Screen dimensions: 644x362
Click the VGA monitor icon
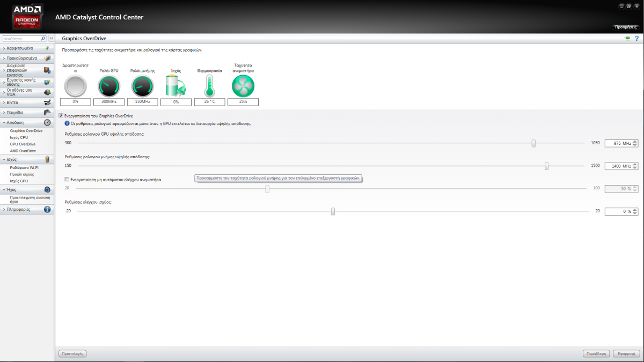[x=47, y=92]
